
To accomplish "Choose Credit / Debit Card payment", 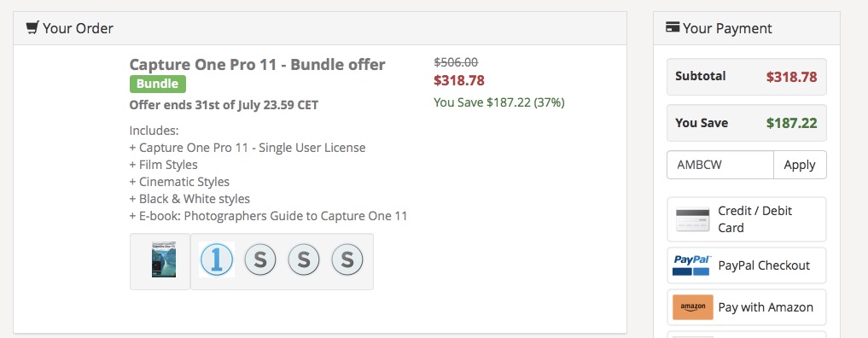I will click(747, 219).
